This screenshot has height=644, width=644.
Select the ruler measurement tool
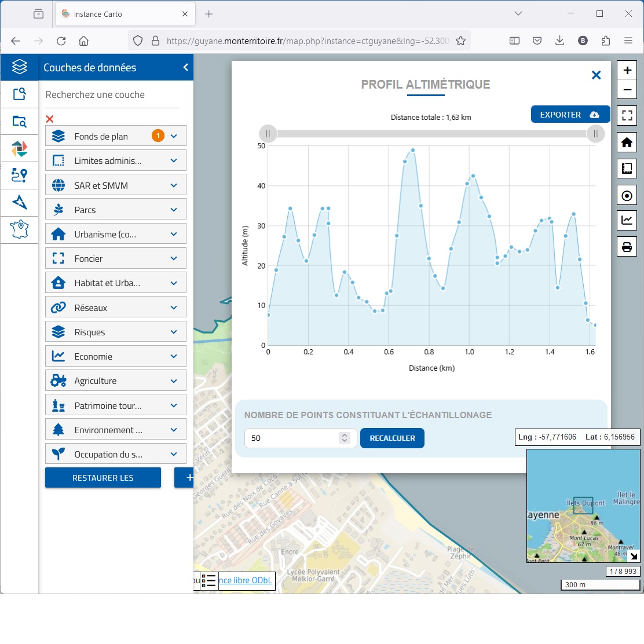[627, 169]
